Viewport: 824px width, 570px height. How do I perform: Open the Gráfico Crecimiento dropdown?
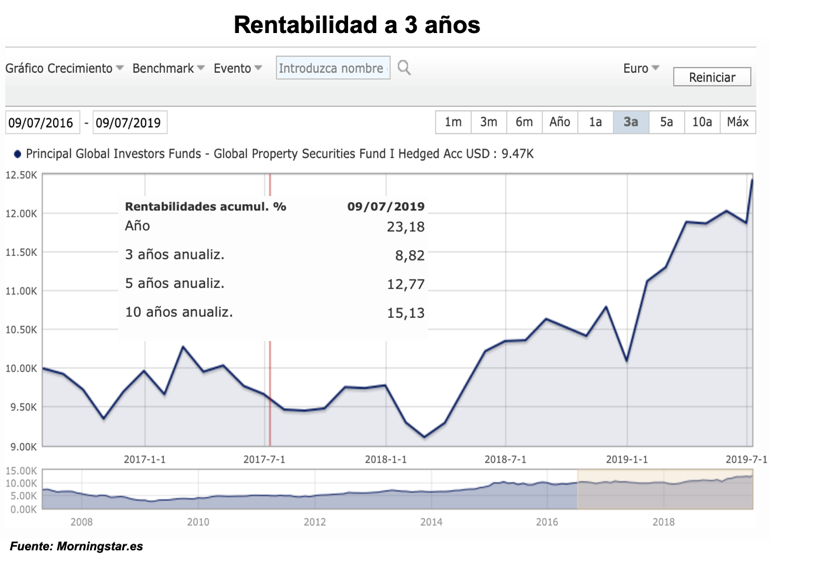click(x=64, y=68)
